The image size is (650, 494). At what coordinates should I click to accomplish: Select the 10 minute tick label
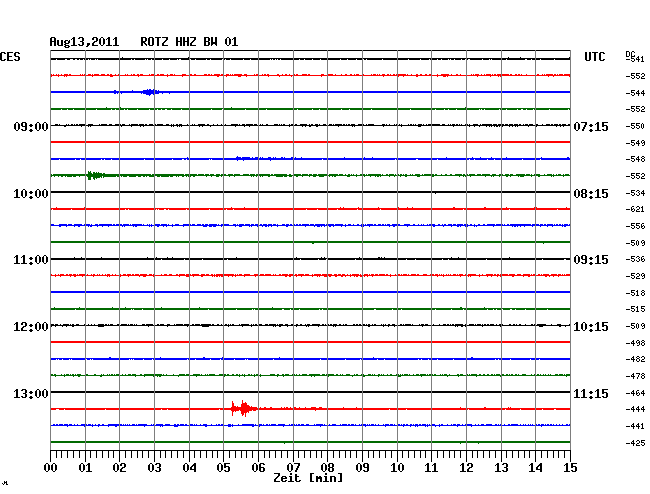(x=397, y=468)
